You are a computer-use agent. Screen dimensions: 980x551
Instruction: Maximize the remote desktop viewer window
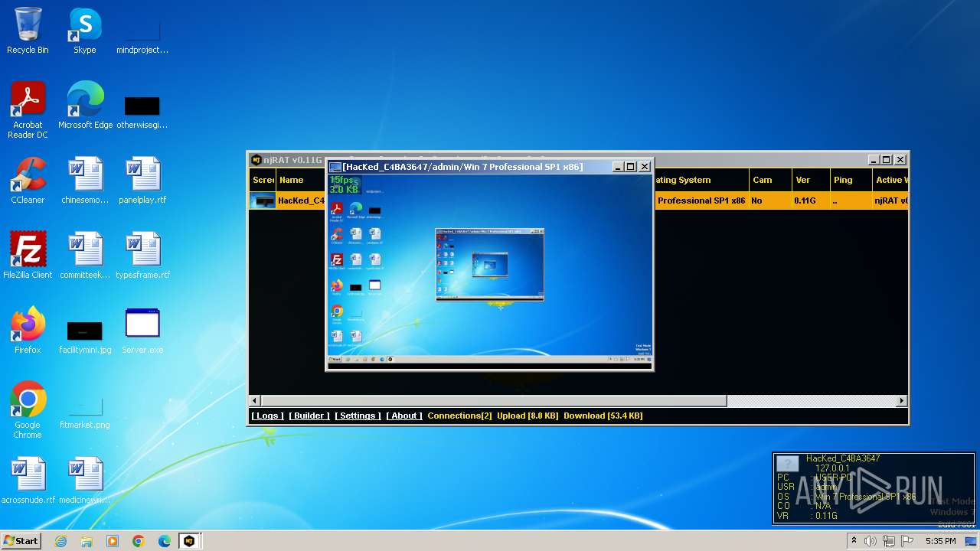tap(631, 166)
